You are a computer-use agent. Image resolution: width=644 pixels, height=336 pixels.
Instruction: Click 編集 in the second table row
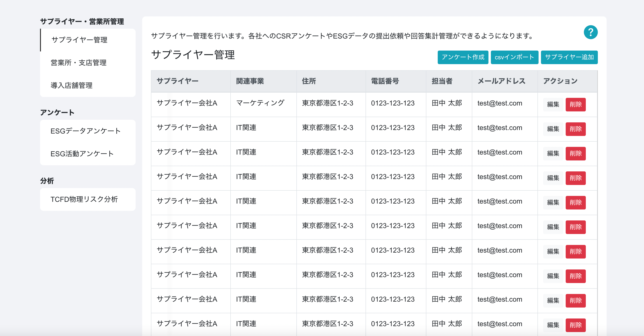(553, 129)
